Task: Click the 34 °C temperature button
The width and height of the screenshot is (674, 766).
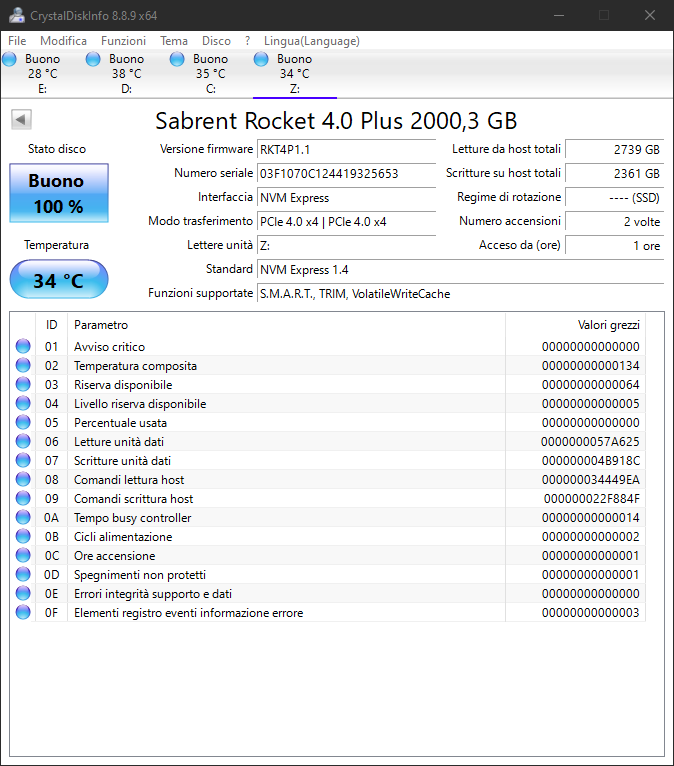Action: [x=59, y=280]
